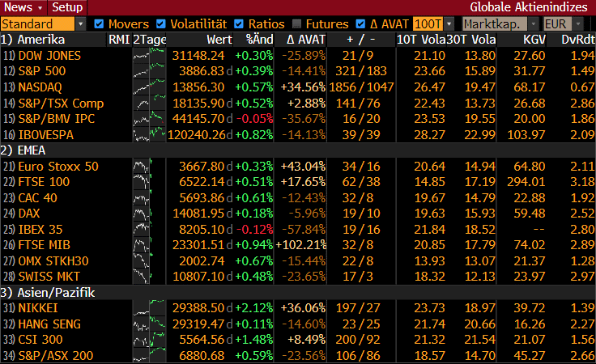The image size is (596, 364).
Task: Click the NASDAQ change +0.57%
Action: [x=254, y=87]
